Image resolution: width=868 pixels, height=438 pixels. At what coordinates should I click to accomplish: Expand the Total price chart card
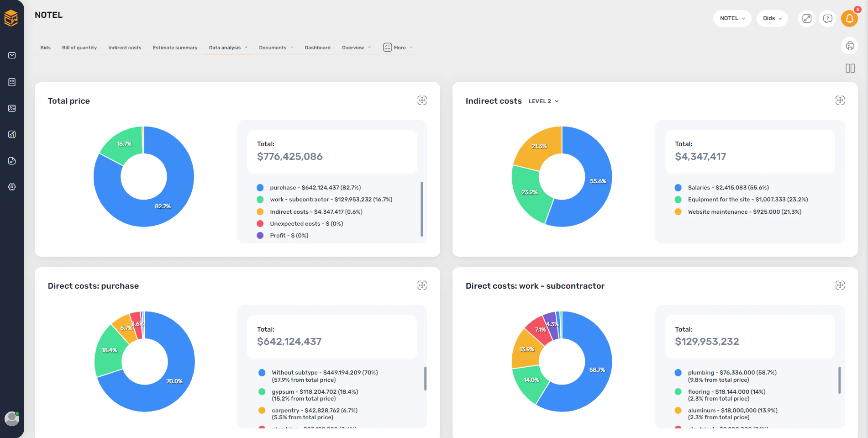(x=422, y=100)
